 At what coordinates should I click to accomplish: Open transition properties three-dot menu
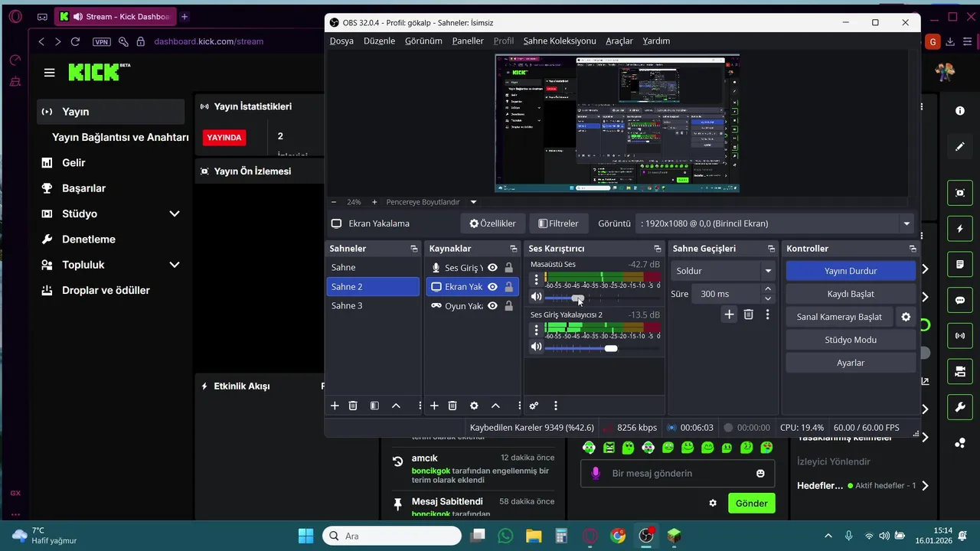click(767, 315)
